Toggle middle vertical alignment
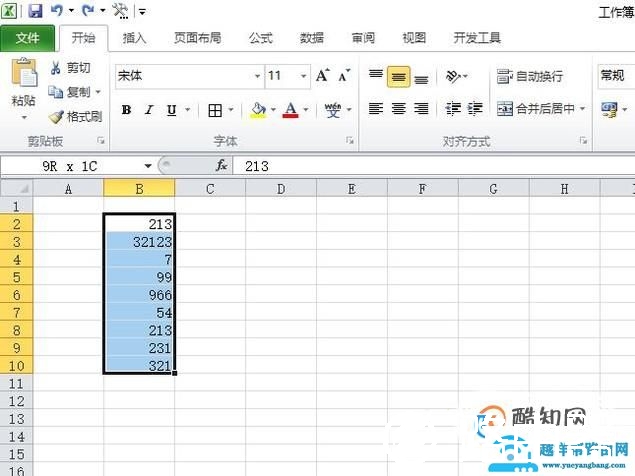 click(398, 77)
